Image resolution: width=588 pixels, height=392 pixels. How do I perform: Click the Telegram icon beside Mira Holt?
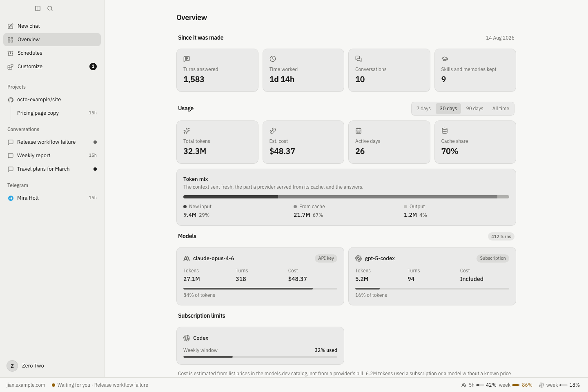click(11, 198)
